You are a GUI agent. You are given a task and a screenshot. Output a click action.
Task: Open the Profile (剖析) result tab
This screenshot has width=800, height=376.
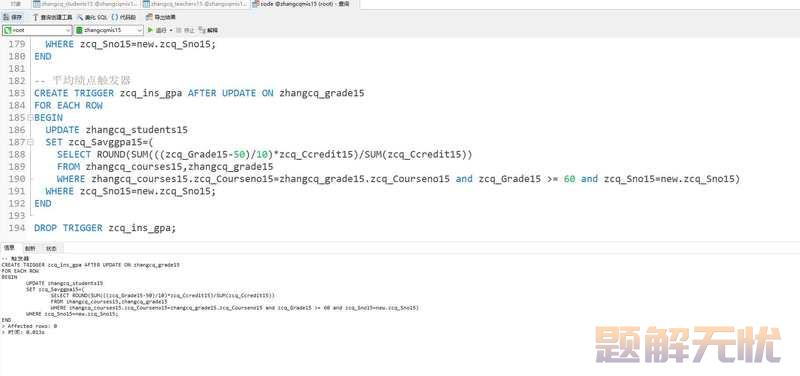(31, 248)
